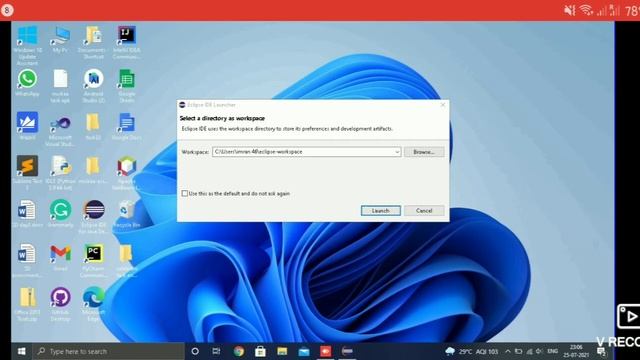Open the Sublime Text desktop shortcut

tap(27, 173)
